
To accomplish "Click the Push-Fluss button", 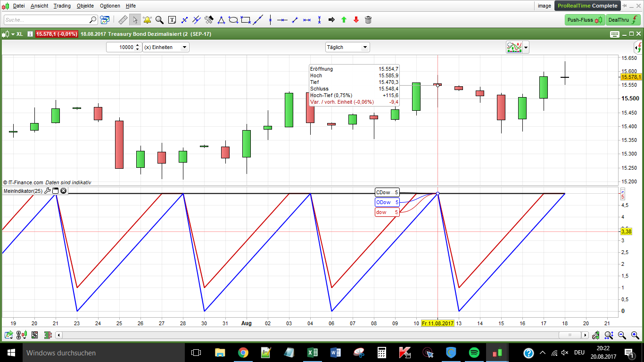I will [585, 20].
